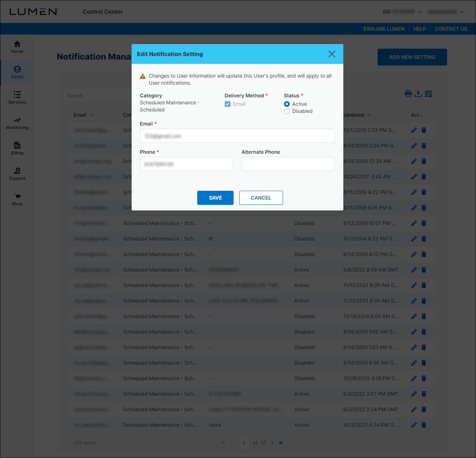
Task: Go to Home in the sidebar
Action: pos(17,47)
